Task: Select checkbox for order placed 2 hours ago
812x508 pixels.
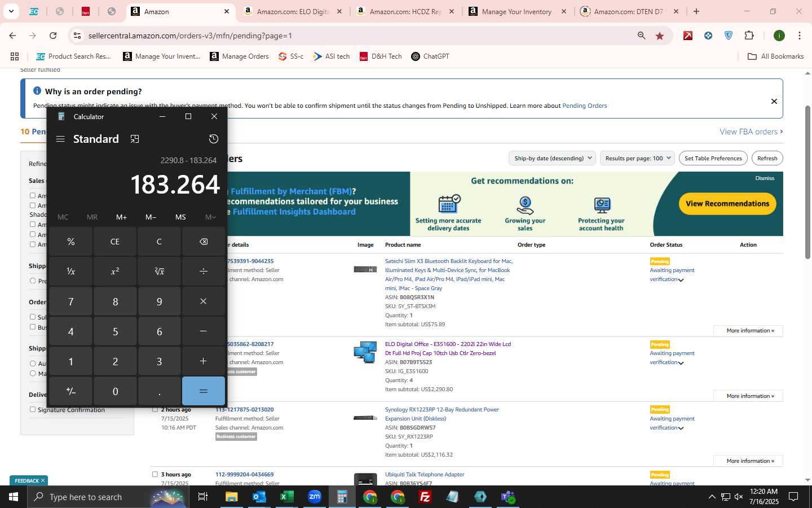Action: coord(155,410)
